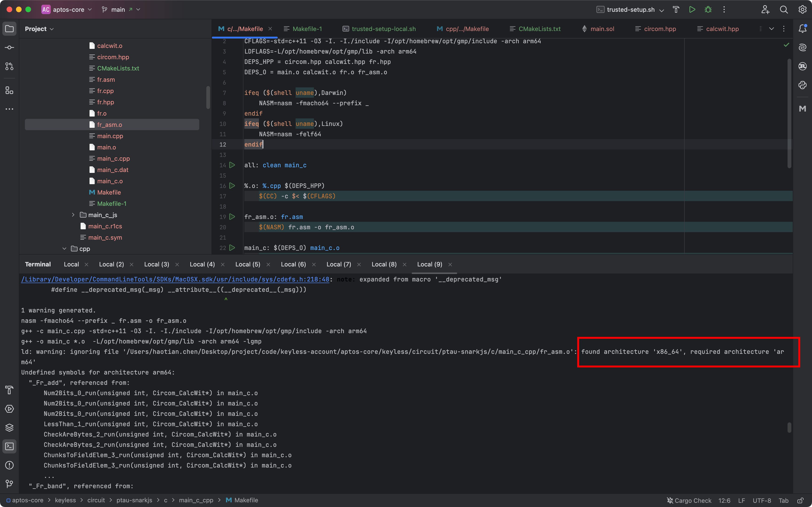Open the Structure tool window icon
Viewport: 812px width, 507px height.
point(9,90)
